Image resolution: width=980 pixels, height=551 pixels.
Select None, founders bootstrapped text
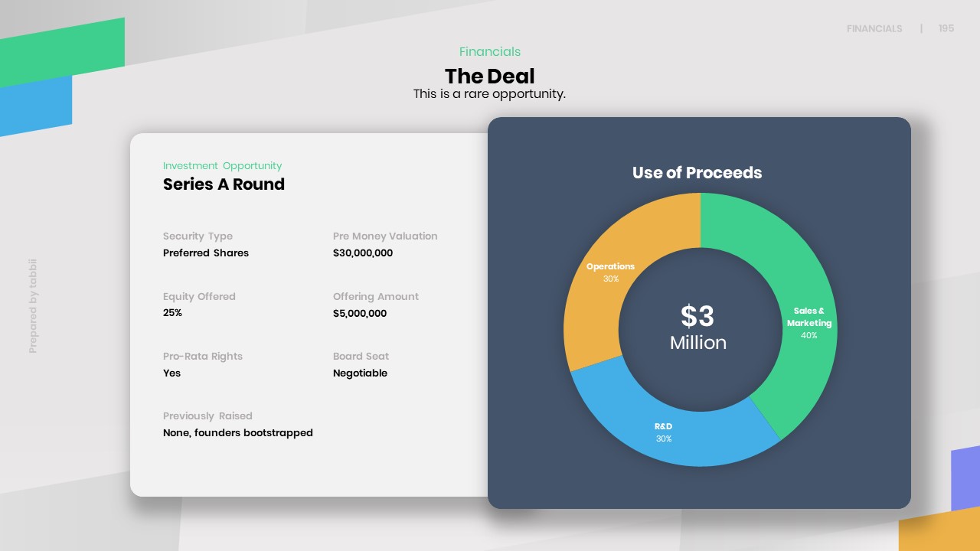click(x=238, y=433)
